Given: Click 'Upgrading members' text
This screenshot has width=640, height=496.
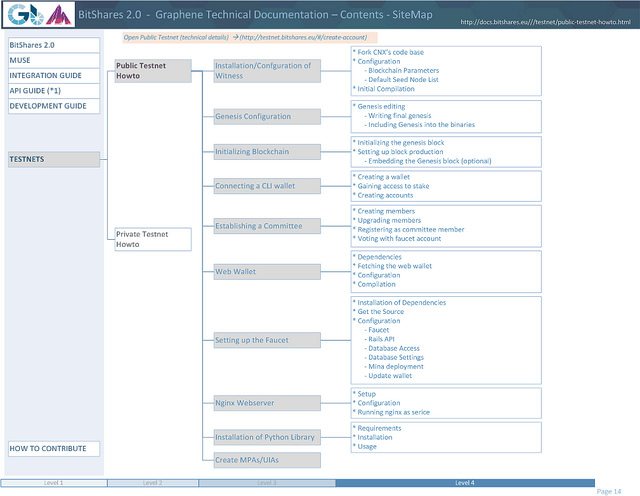Looking at the screenshot, I should click(389, 220).
